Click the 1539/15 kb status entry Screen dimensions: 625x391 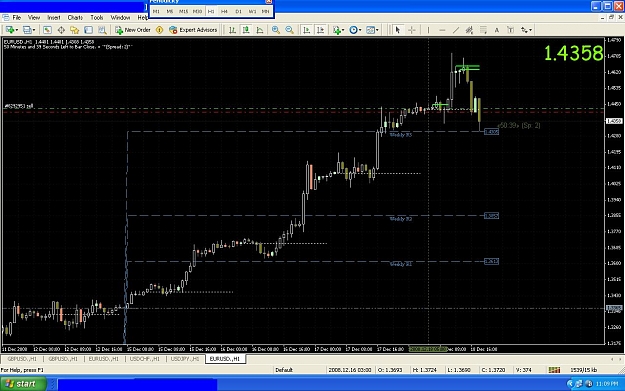[x=584, y=370]
